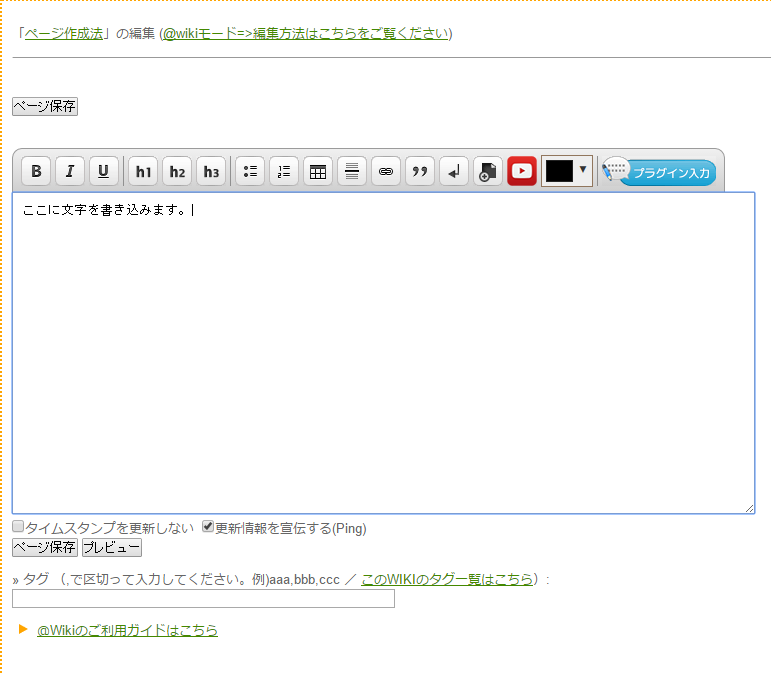Click the black text color swatch
The width and height of the screenshot is (771, 675).
pos(559,171)
